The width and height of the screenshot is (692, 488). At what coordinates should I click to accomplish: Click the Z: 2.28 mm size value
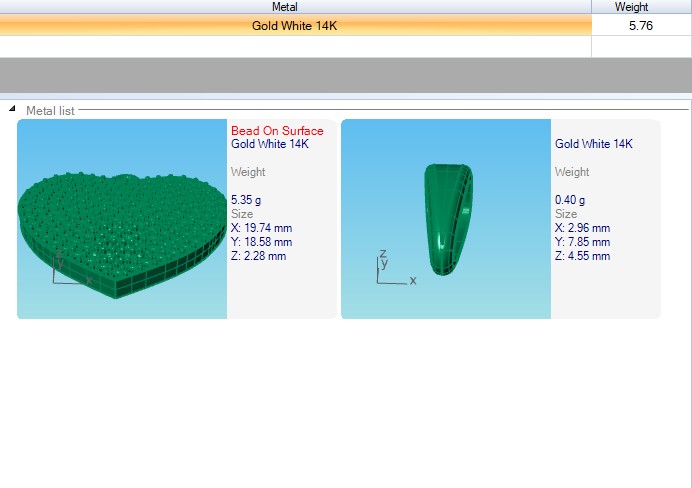pyautogui.click(x=258, y=256)
